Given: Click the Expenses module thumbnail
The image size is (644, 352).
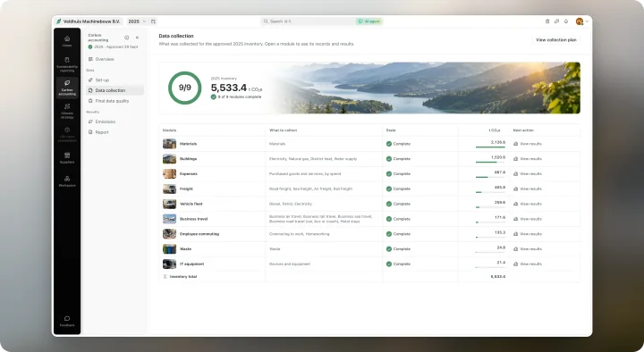Looking at the screenshot, I should pos(169,174).
